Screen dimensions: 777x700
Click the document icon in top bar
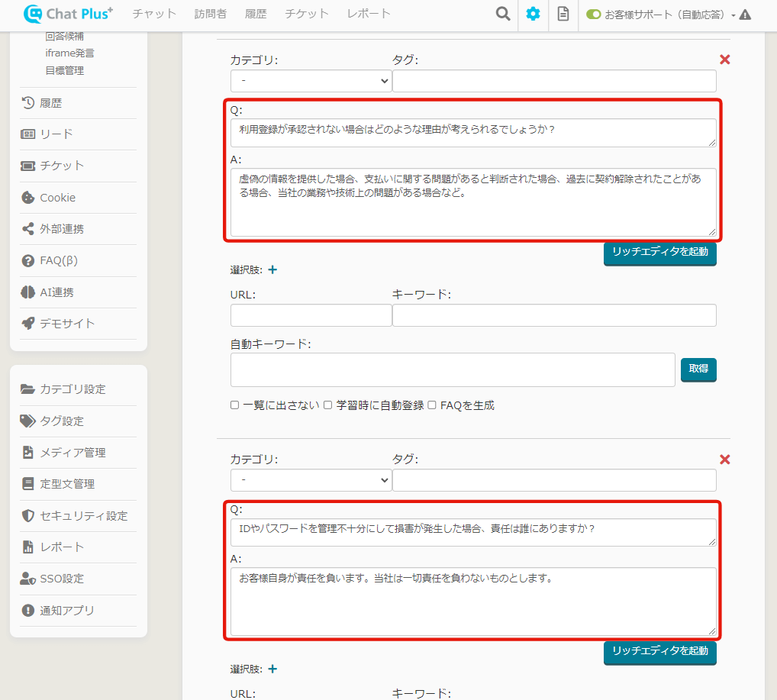coord(563,14)
